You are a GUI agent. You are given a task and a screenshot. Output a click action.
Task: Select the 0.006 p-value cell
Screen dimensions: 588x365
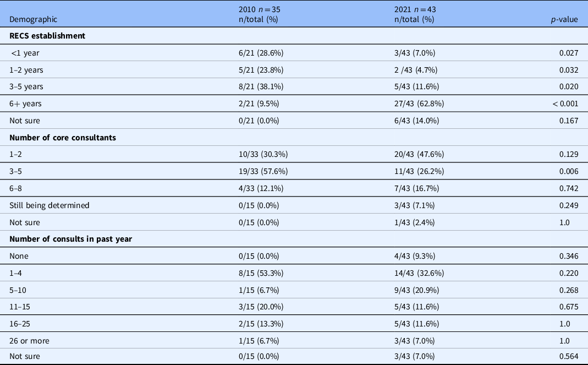(568, 171)
